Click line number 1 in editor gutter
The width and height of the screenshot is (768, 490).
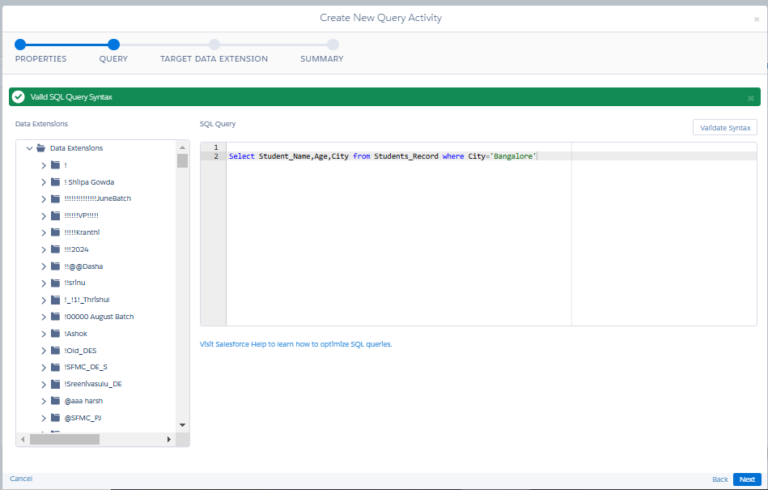pyautogui.click(x=216, y=147)
